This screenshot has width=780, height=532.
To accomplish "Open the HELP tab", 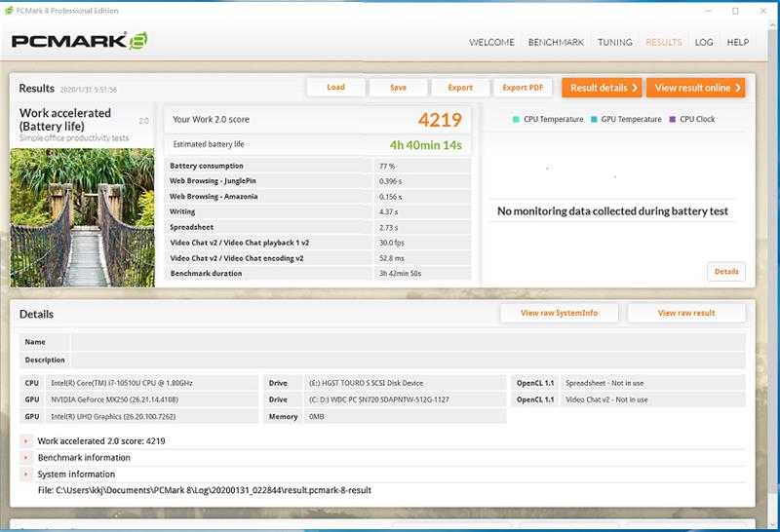I will [x=738, y=43].
